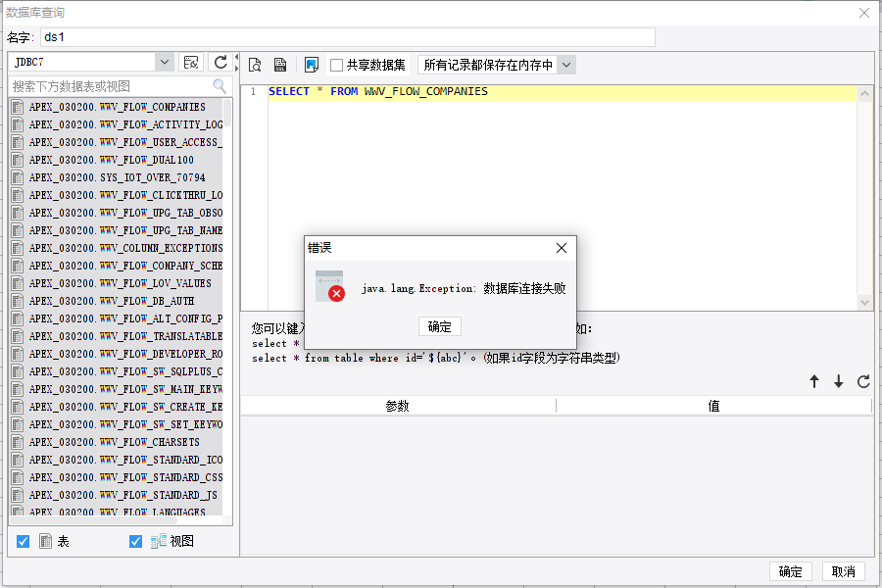Open the JDBC7 connection dropdown
882x588 pixels.
tap(165, 62)
